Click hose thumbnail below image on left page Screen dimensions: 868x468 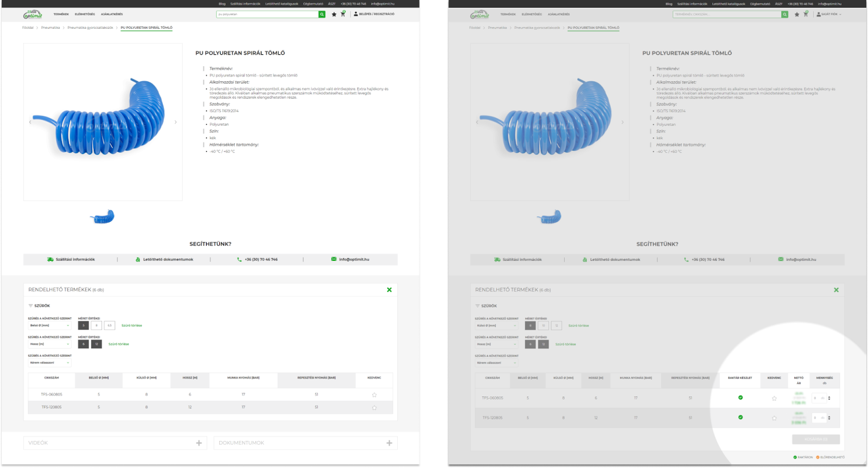[x=103, y=217]
